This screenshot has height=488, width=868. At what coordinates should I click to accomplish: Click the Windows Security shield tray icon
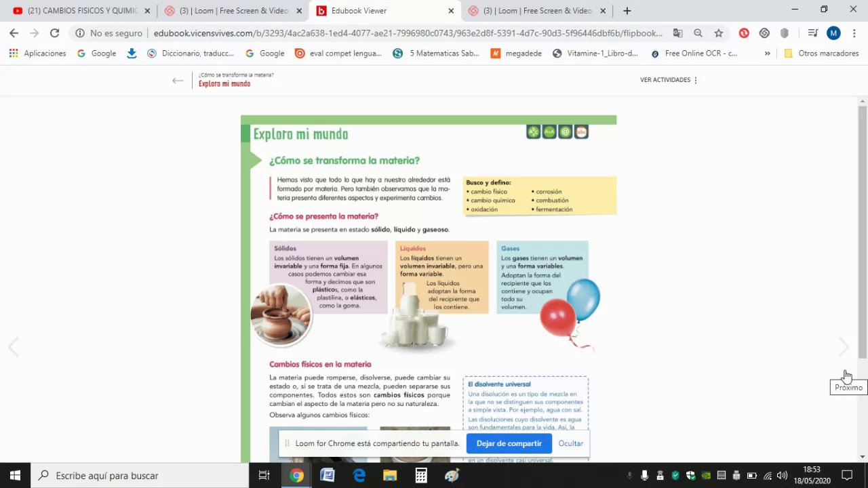[690, 475]
